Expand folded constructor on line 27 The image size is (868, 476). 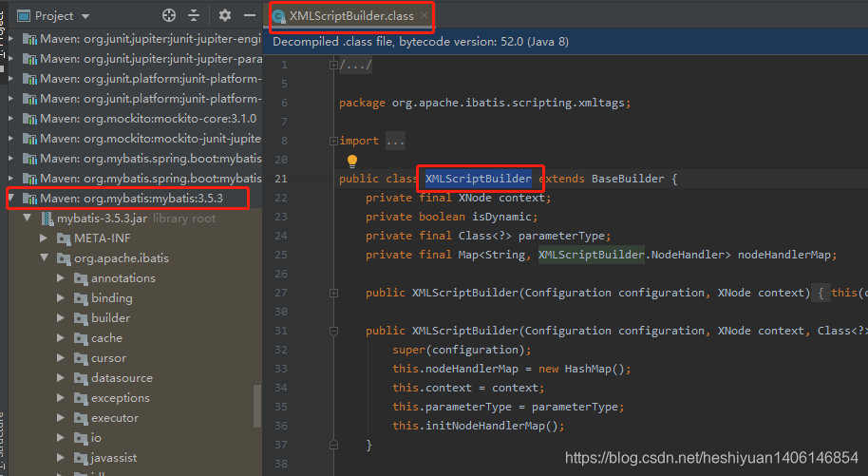[x=333, y=293]
